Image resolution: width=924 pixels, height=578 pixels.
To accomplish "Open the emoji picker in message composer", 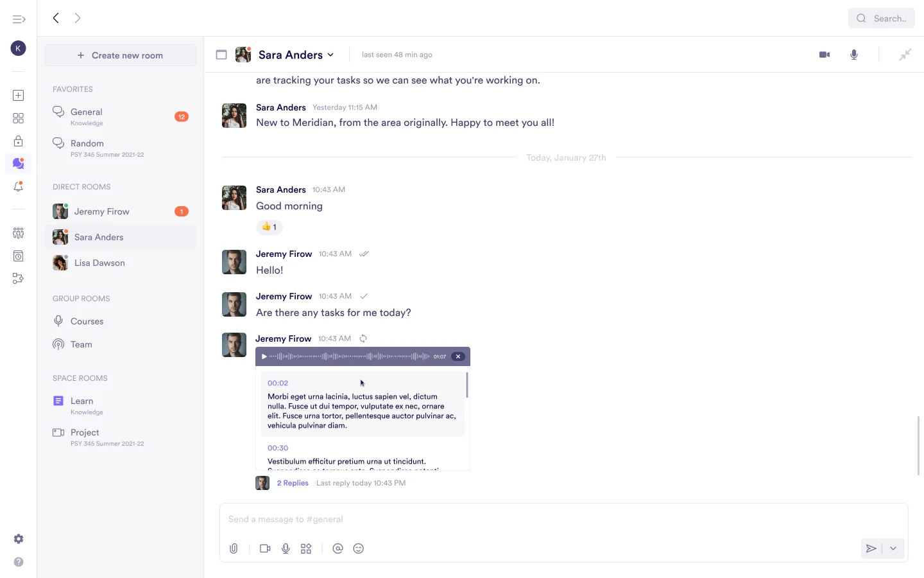I will (x=359, y=548).
